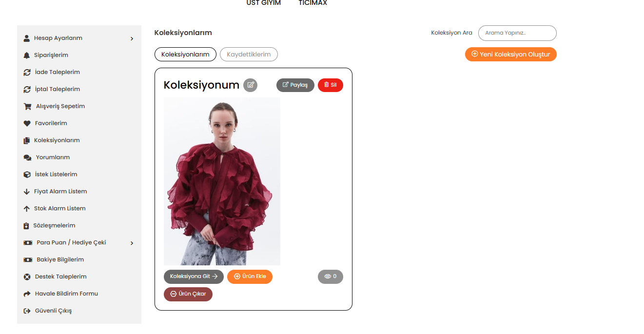Expand the Hesap Ayarlarım chevron
The image size is (644, 334).
click(x=132, y=38)
